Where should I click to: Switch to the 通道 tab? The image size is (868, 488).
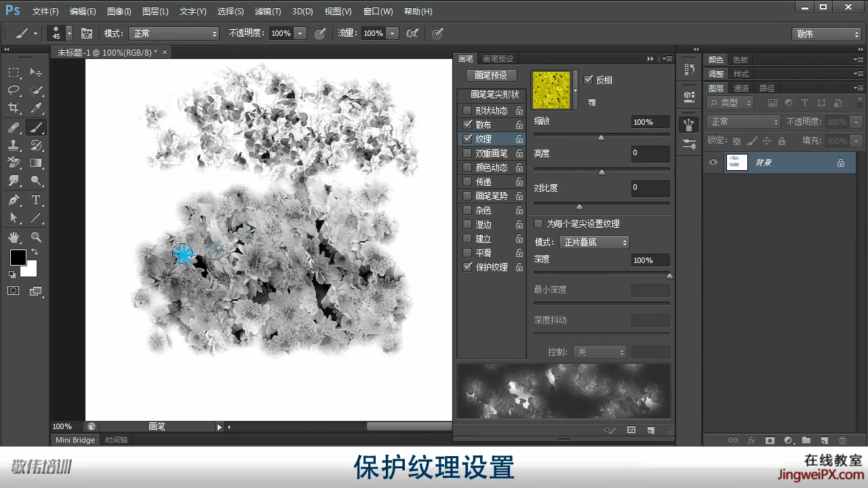[x=741, y=88]
